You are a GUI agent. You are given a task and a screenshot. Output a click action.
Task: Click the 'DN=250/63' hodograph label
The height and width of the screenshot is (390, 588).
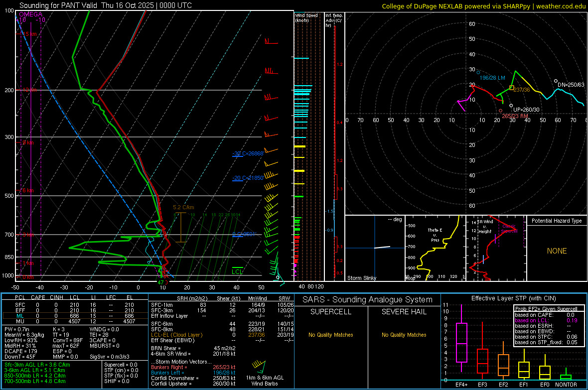tap(571, 85)
